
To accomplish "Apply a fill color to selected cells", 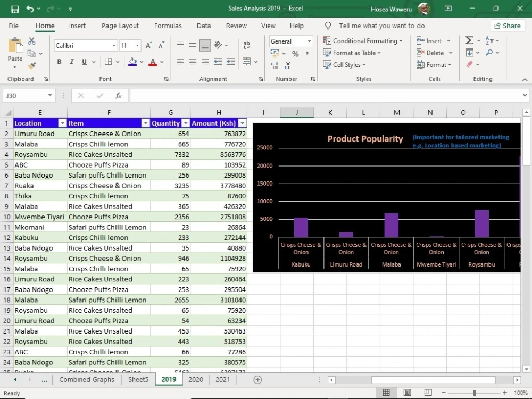I will (x=132, y=62).
